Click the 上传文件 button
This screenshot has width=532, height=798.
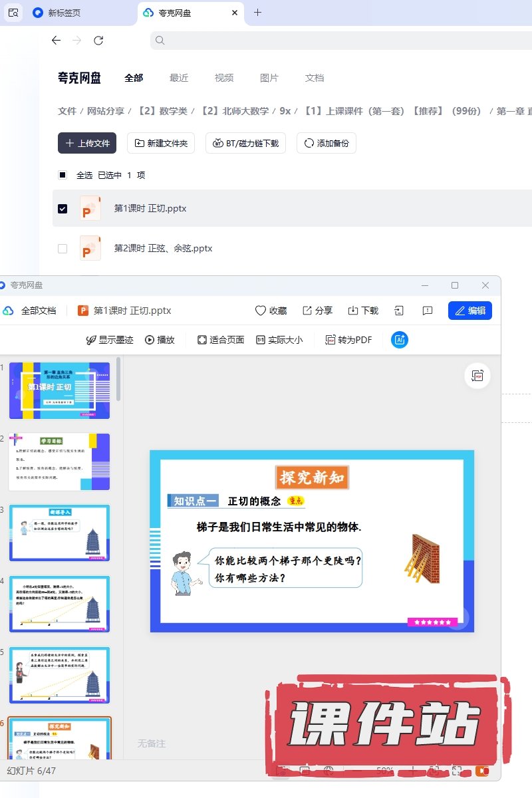[87, 143]
